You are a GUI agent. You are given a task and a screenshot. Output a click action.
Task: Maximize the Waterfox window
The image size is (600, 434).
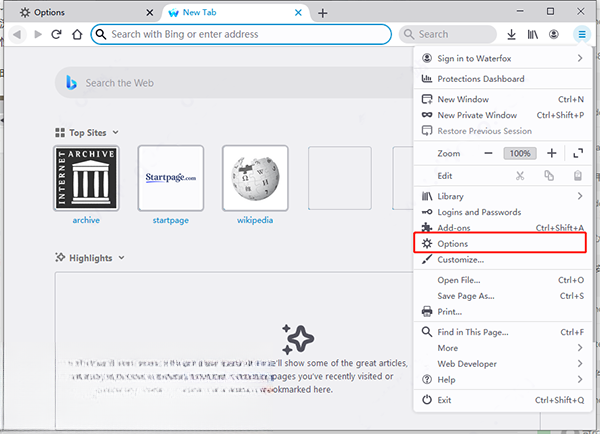point(550,11)
